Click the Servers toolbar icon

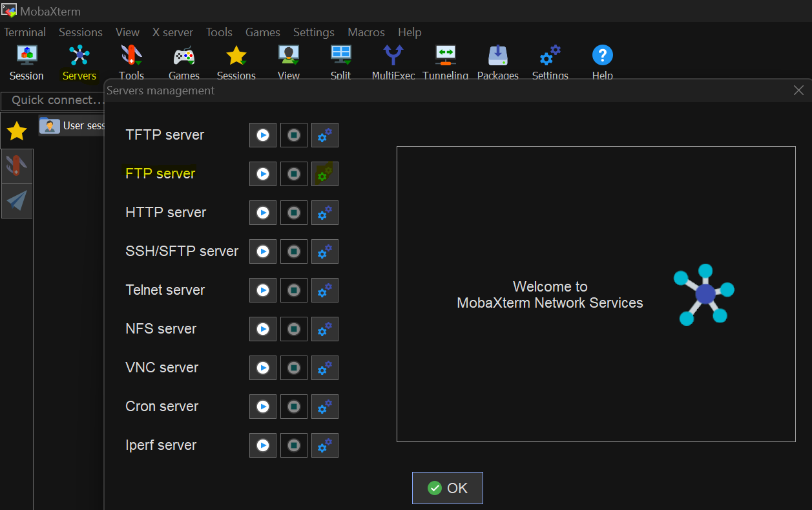tap(79, 62)
